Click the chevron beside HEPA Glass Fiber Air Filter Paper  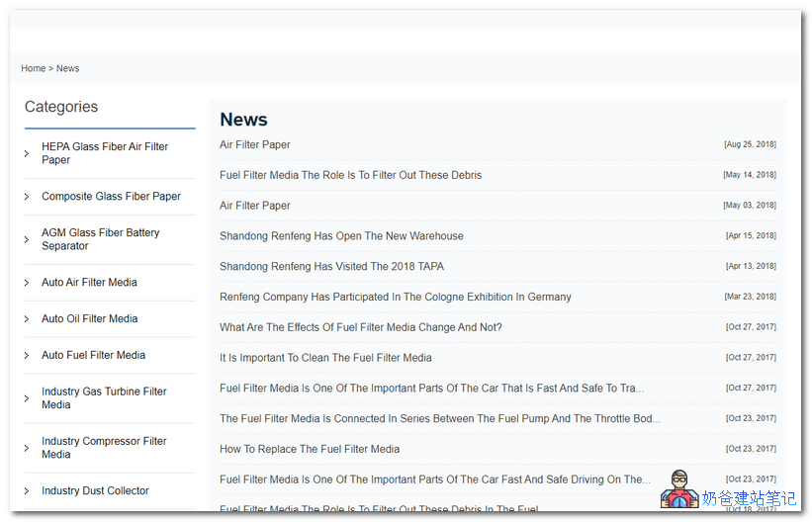click(x=27, y=153)
